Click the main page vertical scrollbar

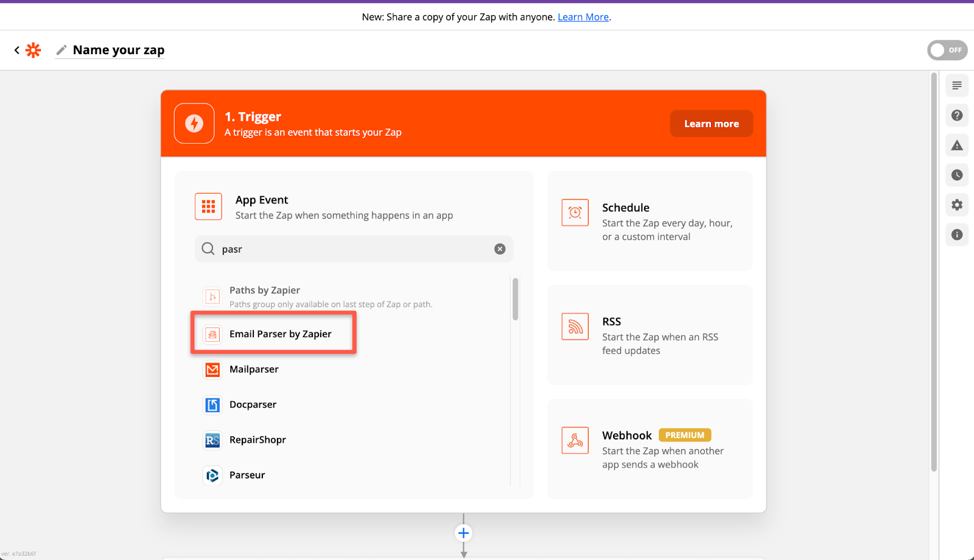pos(934,272)
